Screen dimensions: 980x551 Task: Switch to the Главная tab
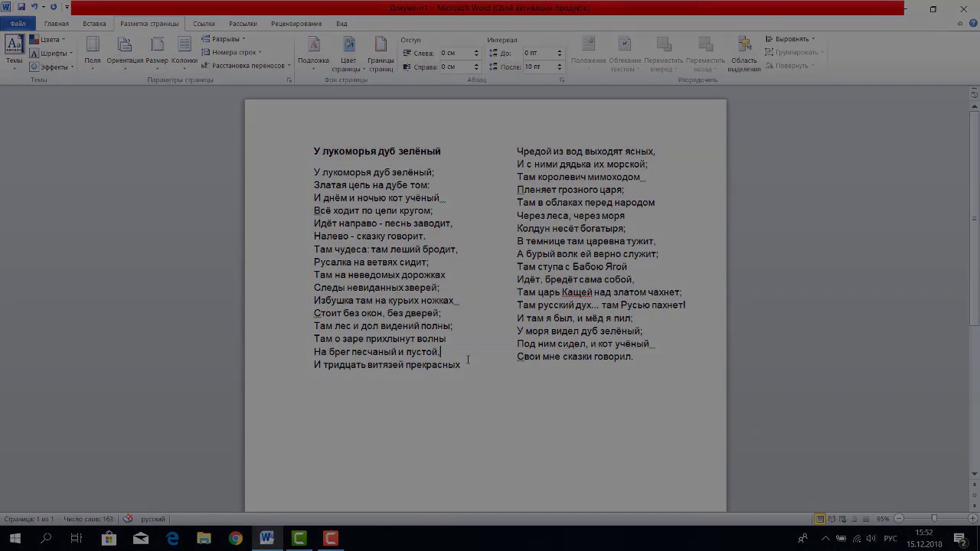[x=57, y=24]
